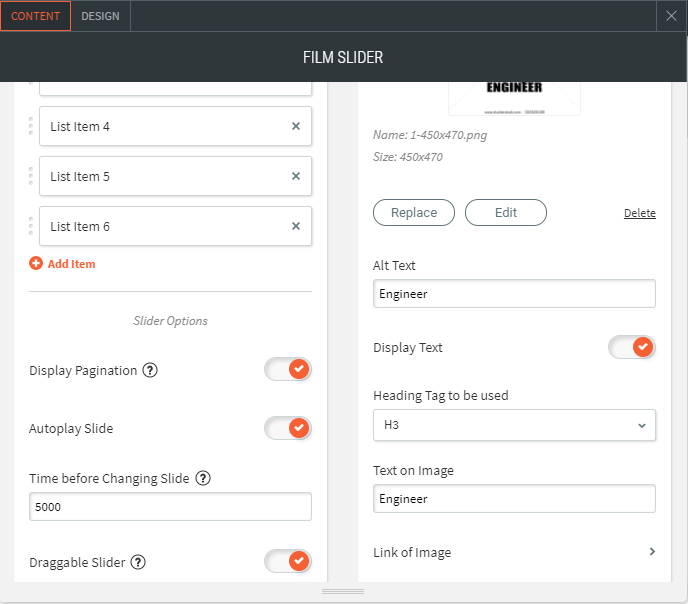Turn off Autoplay Slide
Viewport: 688px width, 604px height.
click(288, 428)
